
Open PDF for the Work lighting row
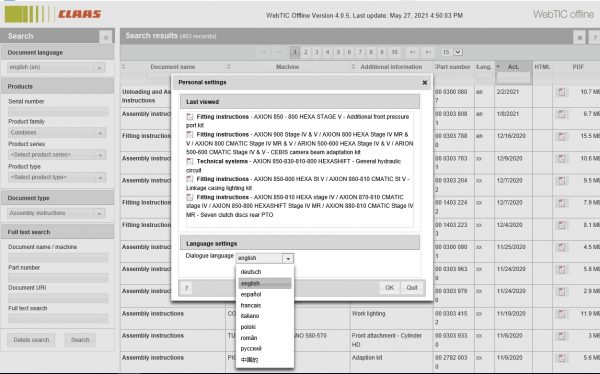coord(561,314)
